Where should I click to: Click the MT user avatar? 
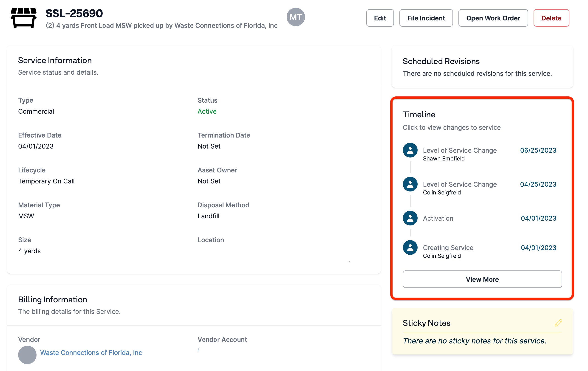pos(295,17)
